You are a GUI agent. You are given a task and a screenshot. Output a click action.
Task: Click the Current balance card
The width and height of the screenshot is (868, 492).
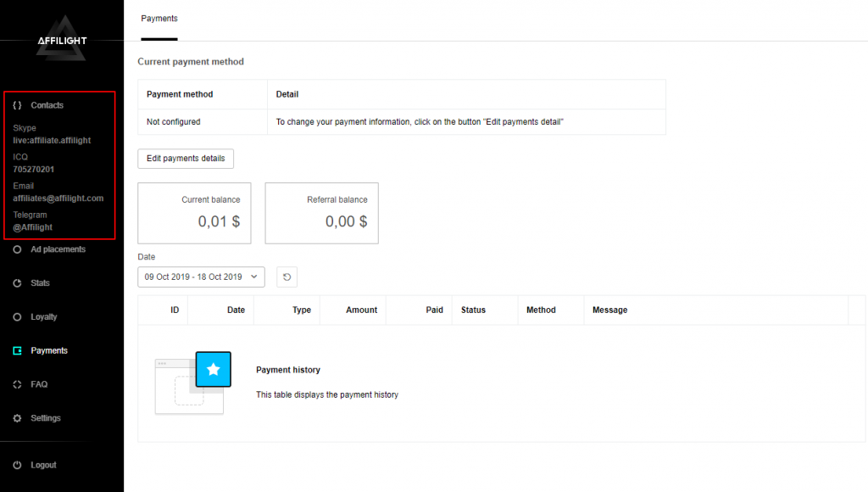[x=194, y=213]
